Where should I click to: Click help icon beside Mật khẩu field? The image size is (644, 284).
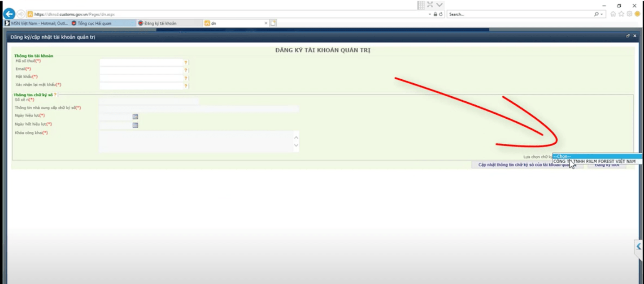tap(185, 78)
